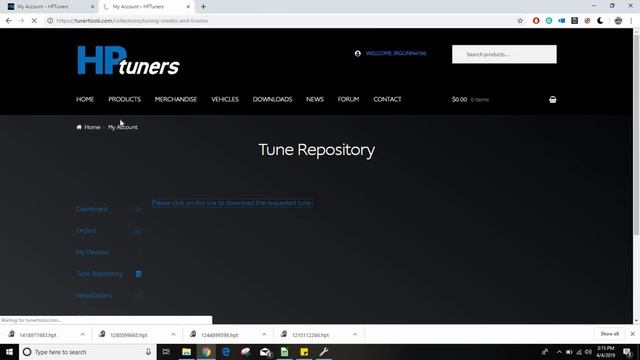Open the shopping cart basket icon
The image size is (640, 360).
coord(552,100)
